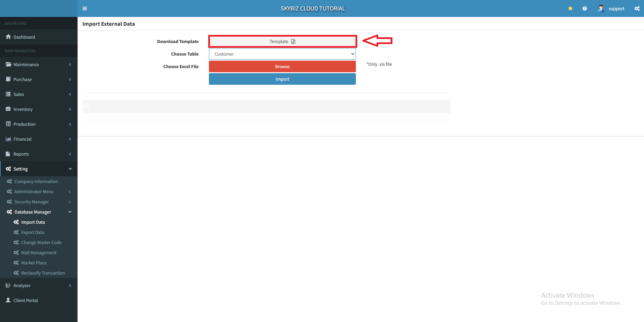644x322 pixels.
Task: Open Export Data menu item
Action: 33,232
